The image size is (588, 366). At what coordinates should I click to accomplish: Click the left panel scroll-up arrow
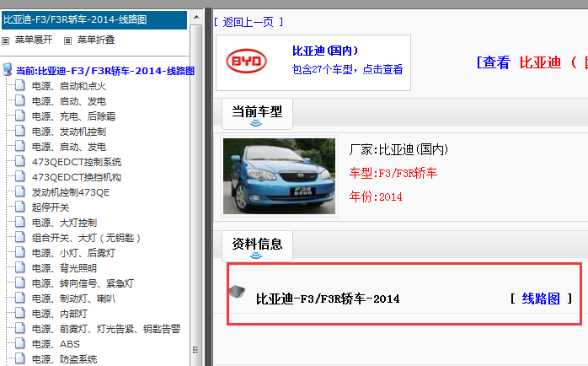pos(196,17)
